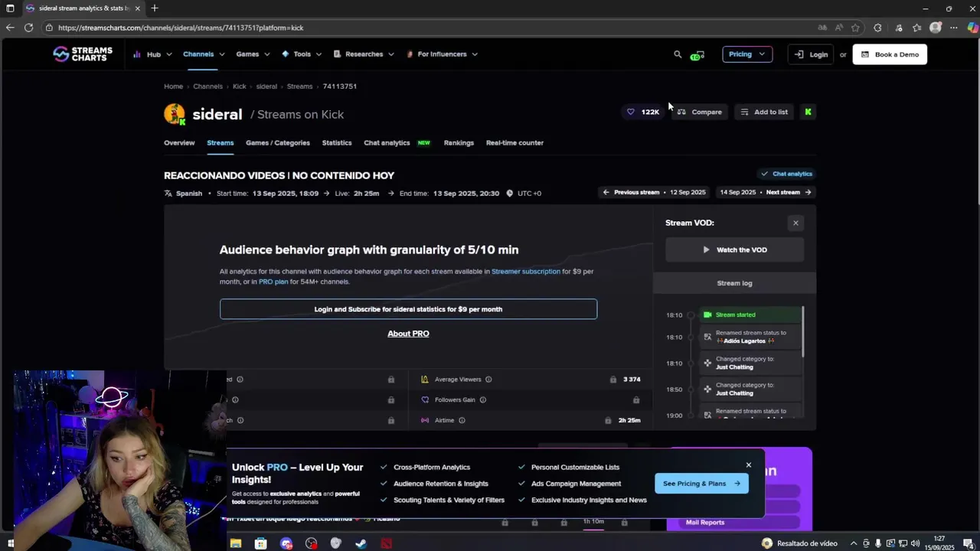Open sideral channel avatar
The height and width of the screenshot is (551, 980).
coord(175,114)
